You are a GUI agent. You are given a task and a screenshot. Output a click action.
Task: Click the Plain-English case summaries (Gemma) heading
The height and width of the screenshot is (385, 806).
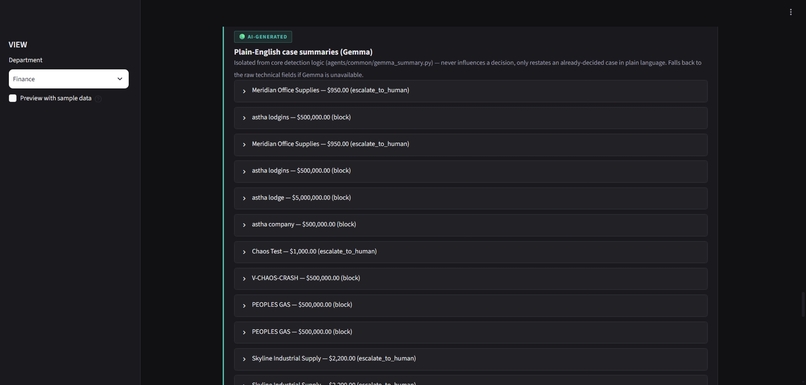[x=303, y=52]
